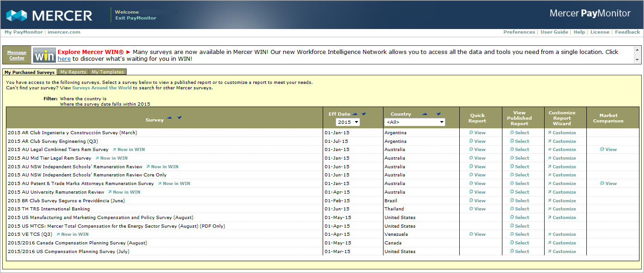644x273 pixels.
Task: Customize report for 2015/2016 US Compensation Planning Survey
Action: pyautogui.click(x=562, y=252)
